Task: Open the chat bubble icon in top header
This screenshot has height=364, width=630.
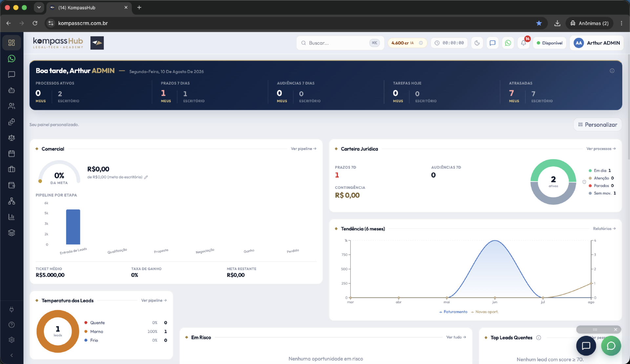Action: tap(493, 43)
